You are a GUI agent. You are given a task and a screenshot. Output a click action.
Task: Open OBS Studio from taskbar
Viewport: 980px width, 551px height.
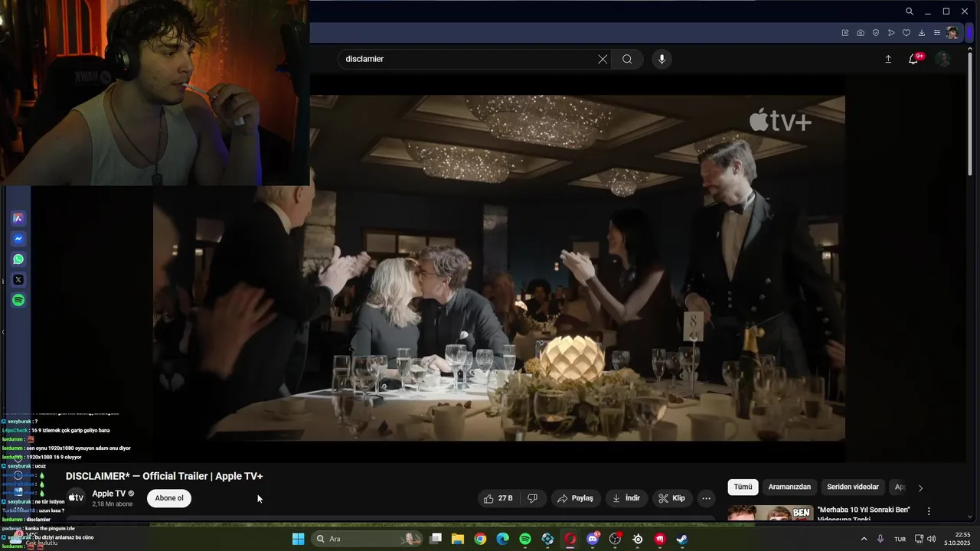(615, 539)
